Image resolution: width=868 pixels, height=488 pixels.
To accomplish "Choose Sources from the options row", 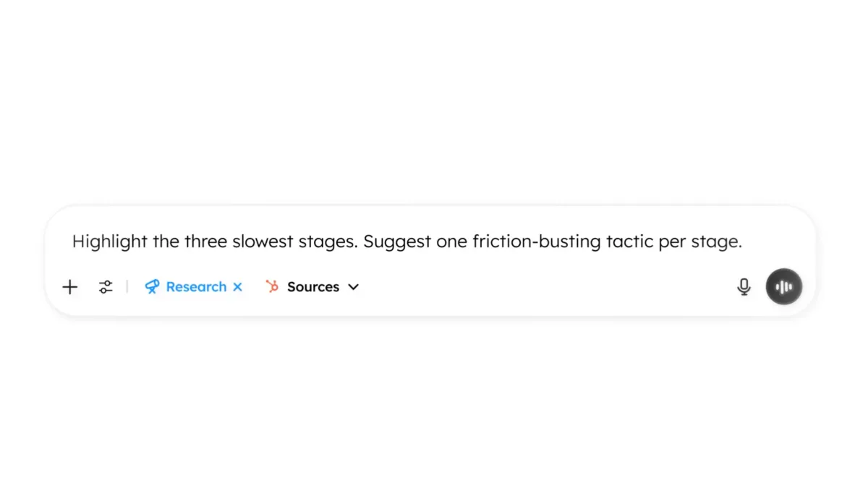I will click(312, 287).
